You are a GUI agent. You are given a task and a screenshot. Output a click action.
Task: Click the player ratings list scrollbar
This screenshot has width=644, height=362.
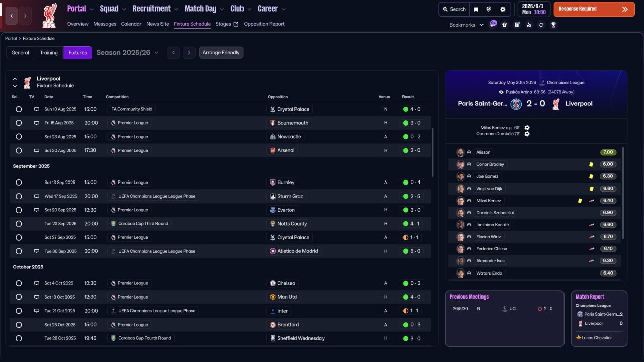(623, 193)
